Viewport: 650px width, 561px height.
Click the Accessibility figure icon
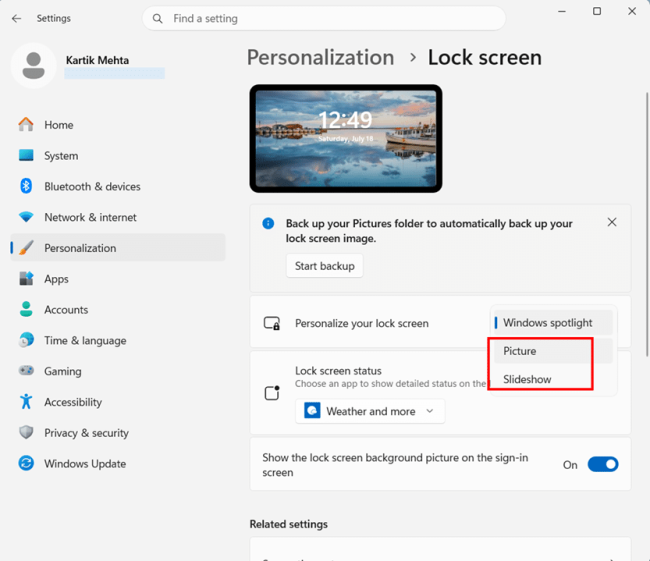[x=26, y=401]
